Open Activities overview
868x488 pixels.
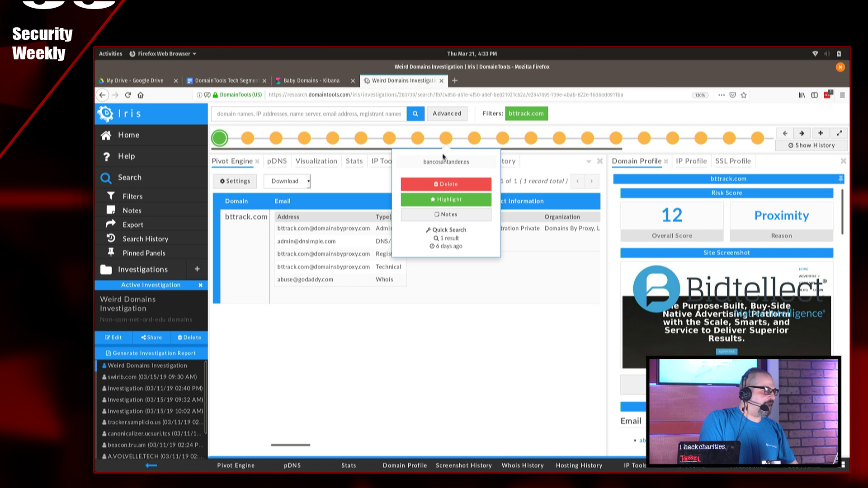(110, 54)
